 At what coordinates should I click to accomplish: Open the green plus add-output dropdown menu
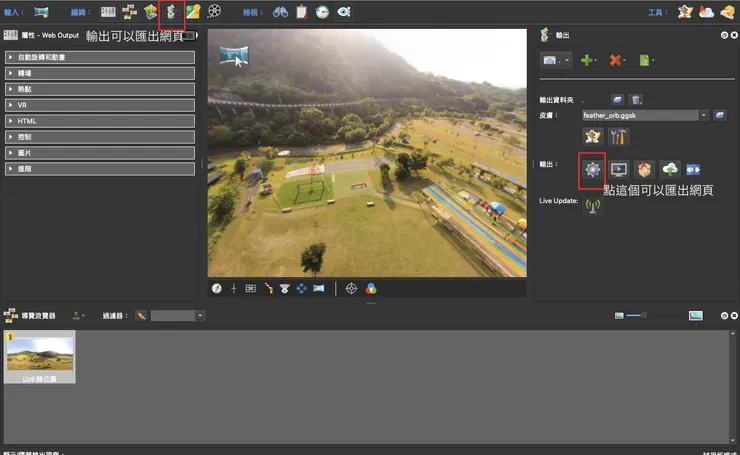(587, 61)
